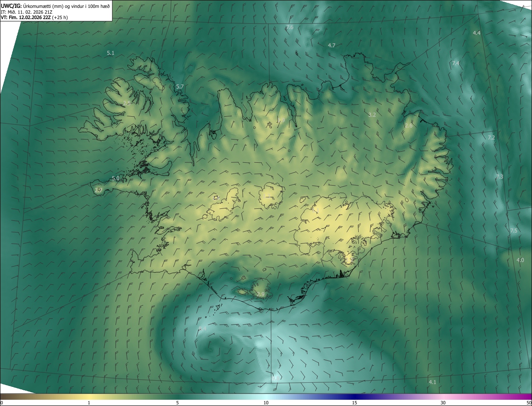Click the 7.5 value label on the map

coord(514,231)
